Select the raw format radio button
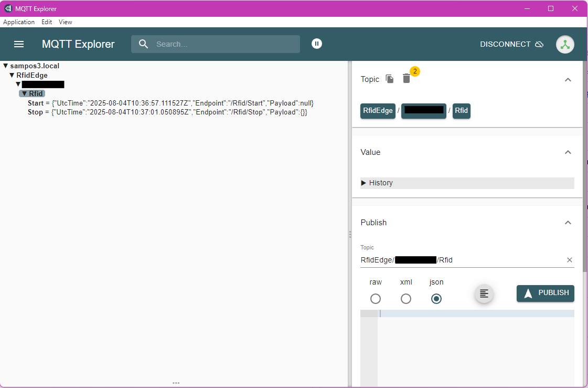 [376, 299]
